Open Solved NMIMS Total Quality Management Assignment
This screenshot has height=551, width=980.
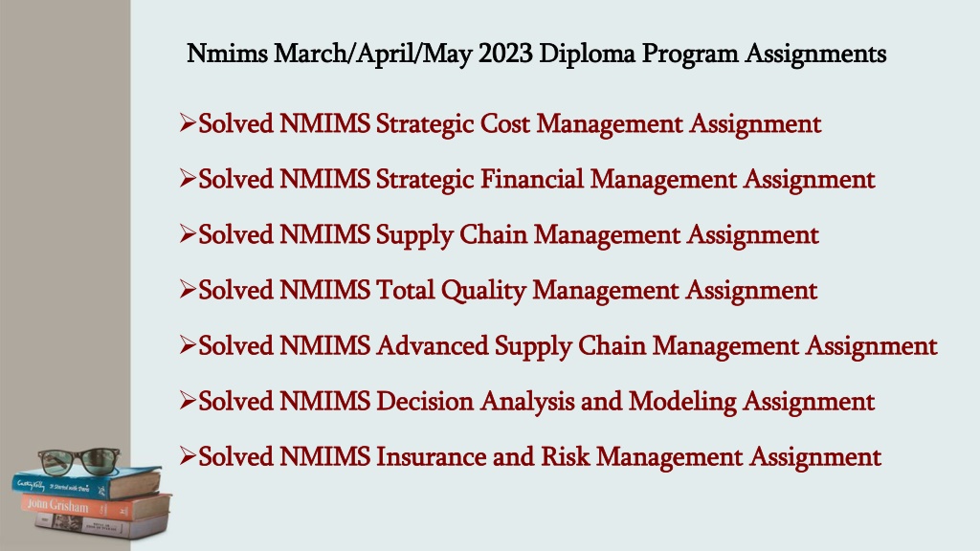click(x=507, y=291)
